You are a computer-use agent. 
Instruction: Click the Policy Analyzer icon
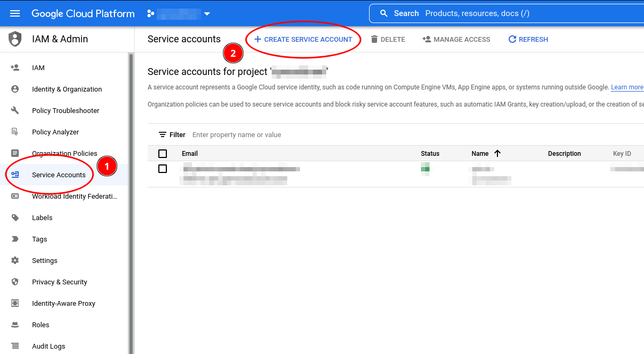[x=15, y=132]
